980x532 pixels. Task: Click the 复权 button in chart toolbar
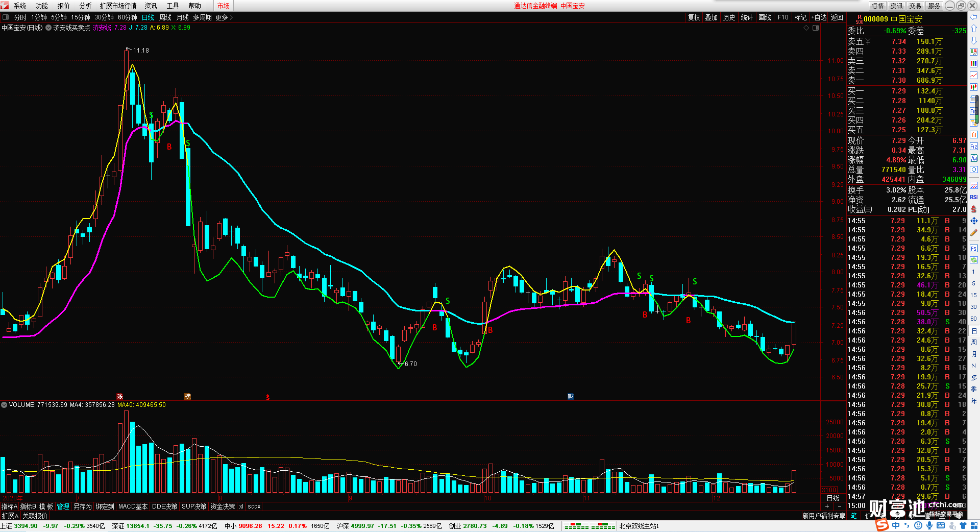(x=694, y=17)
